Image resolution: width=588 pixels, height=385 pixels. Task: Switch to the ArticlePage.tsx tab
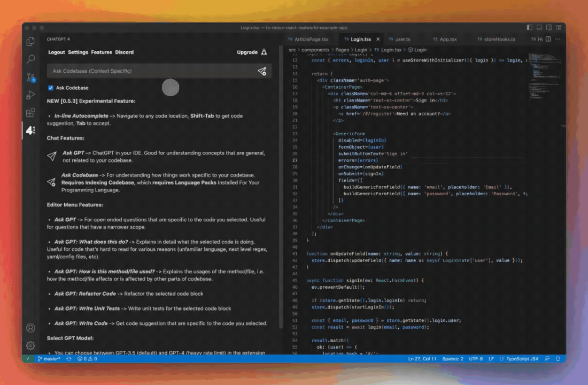(308, 39)
